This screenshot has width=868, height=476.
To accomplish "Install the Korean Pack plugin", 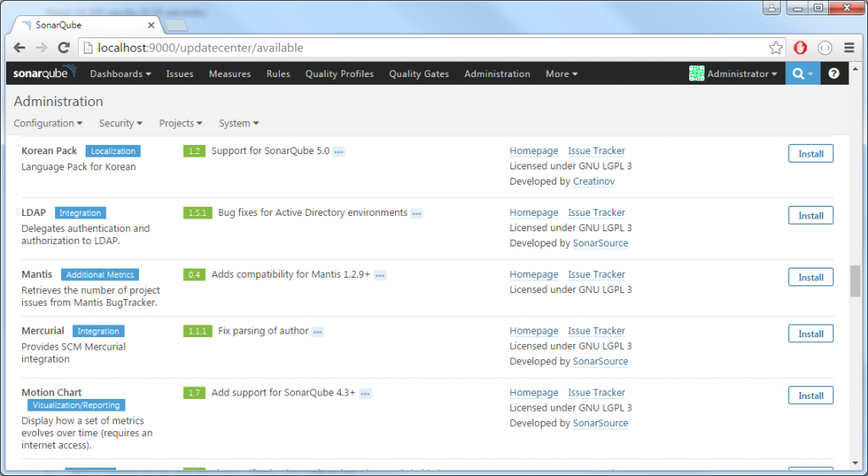I will pos(810,153).
